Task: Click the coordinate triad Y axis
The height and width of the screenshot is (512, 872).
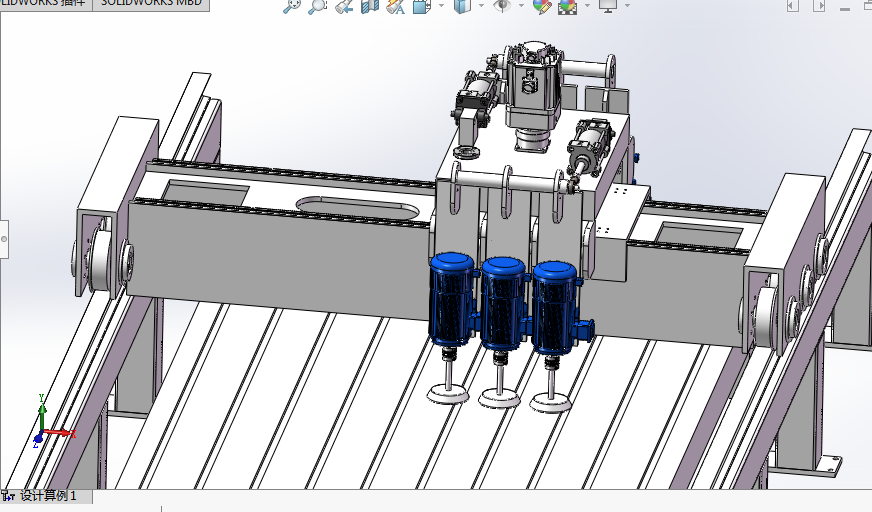Action: [42, 411]
